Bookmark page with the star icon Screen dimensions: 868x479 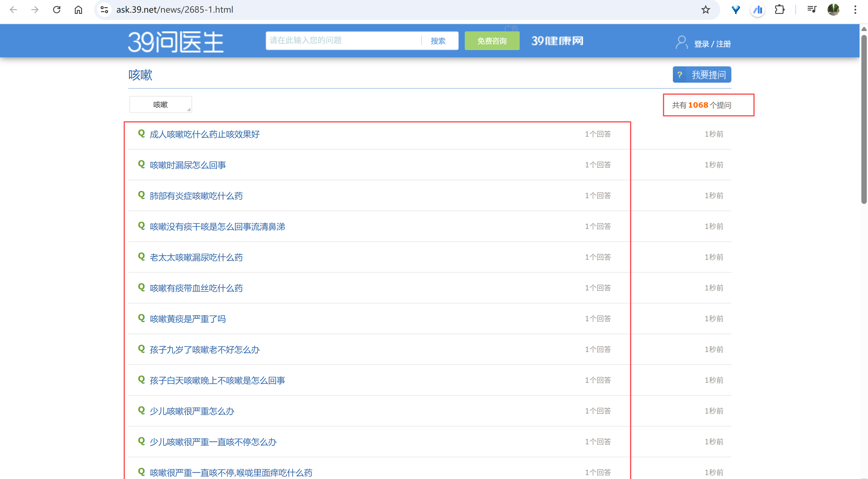click(x=705, y=10)
